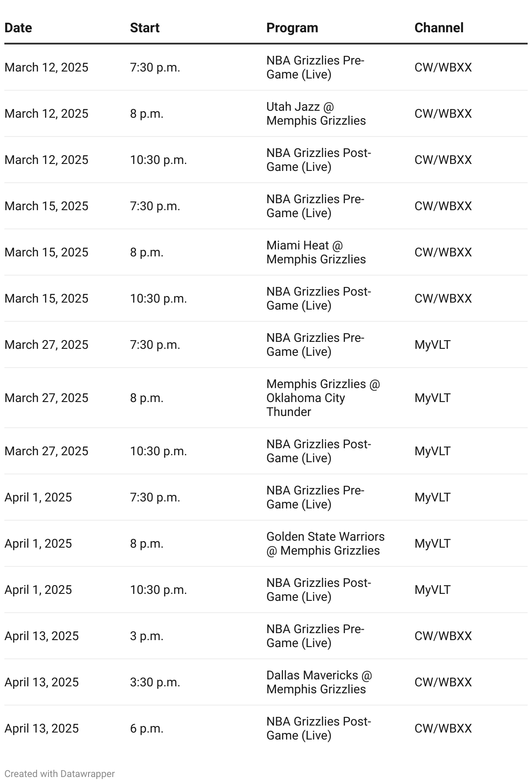
Task: Select Golden State Warriors @ Memphis Grizzlies entry
Action: pyautogui.click(x=325, y=543)
